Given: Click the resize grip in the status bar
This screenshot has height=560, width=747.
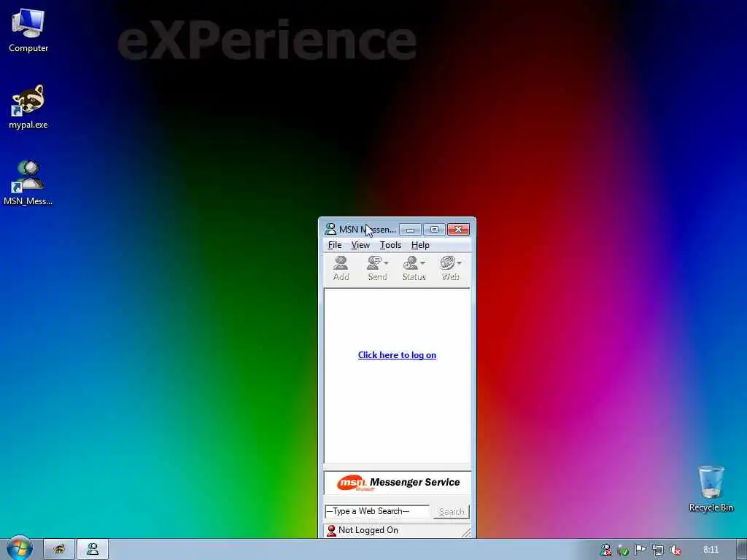Looking at the screenshot, I should click(466, 532).
